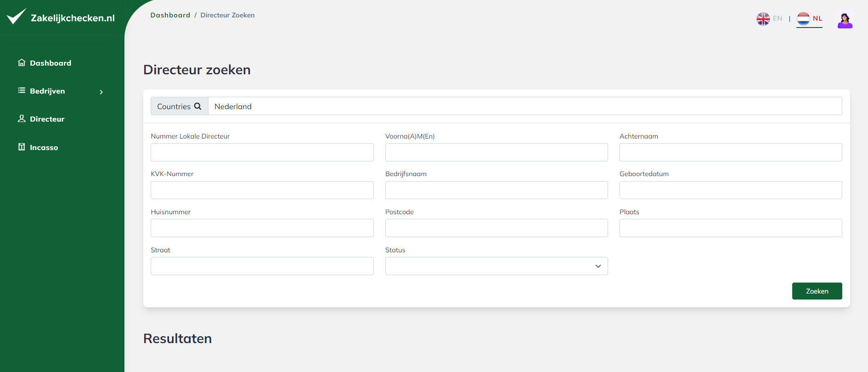Focus the Huisnummer input field

pyautogui.click(x=262, y=228)
